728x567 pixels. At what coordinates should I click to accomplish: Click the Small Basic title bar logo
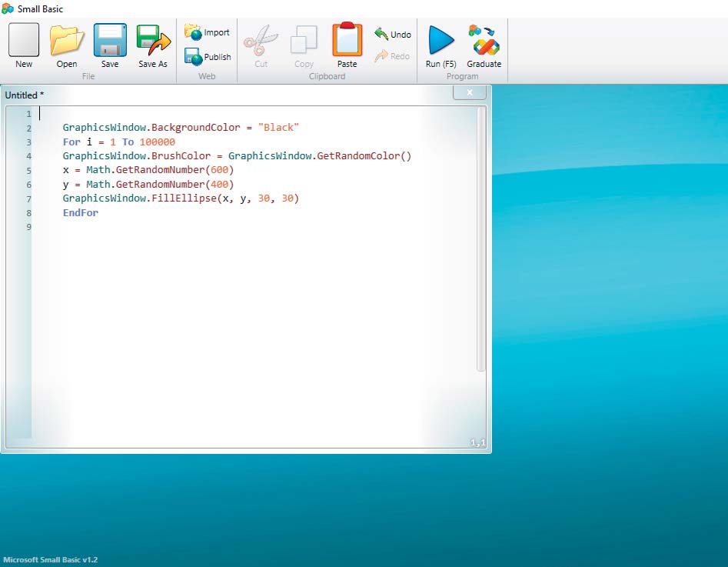pyautogui.click(x=8, y=8)
